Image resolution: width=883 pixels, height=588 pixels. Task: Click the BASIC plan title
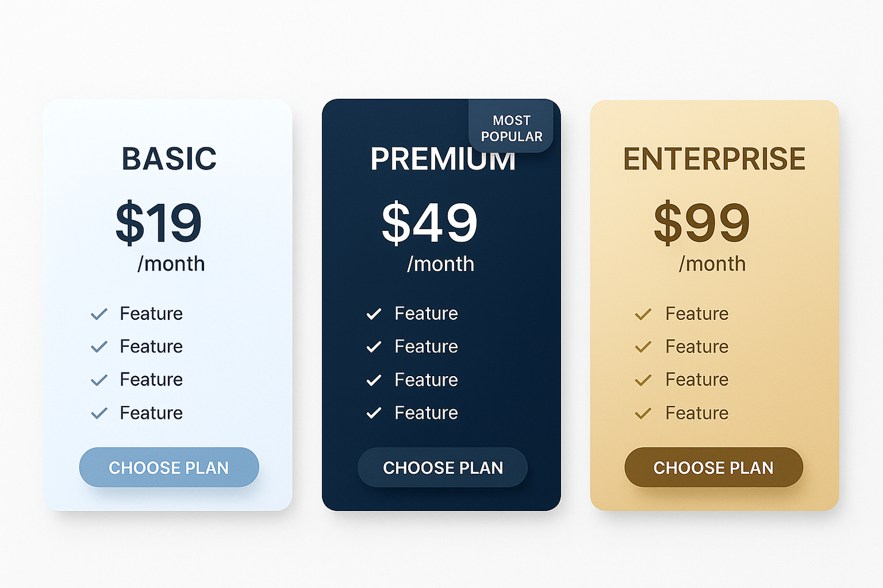click(x=169, y=159)
